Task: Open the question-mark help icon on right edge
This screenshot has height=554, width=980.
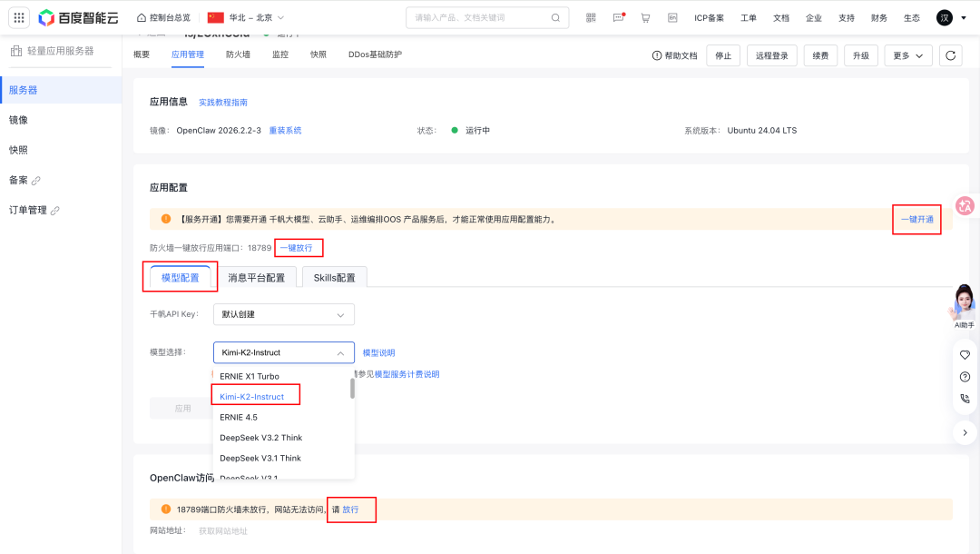Action: [x=965, y=377]
